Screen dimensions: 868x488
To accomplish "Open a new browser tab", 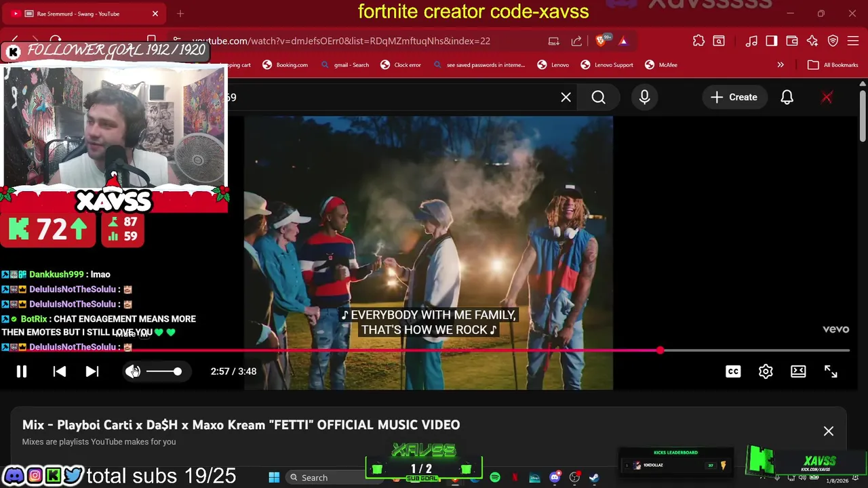I will 180,14.
